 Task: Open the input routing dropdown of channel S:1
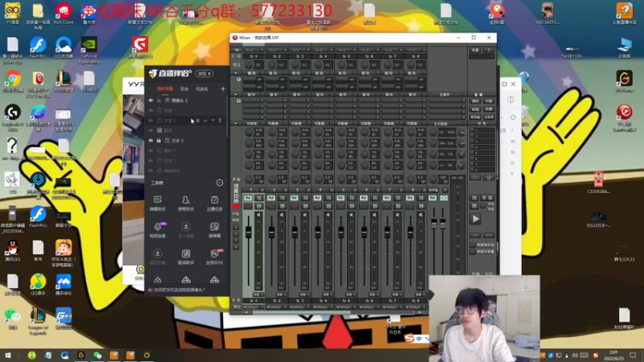(x=254, y=50)
